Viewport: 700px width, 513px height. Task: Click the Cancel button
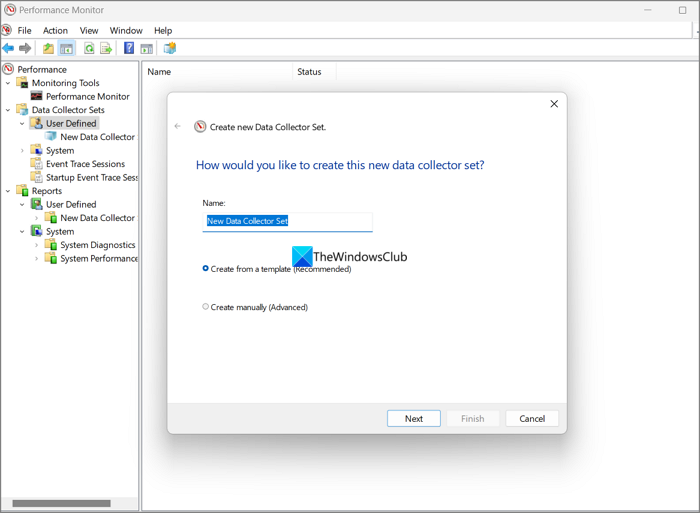pyautogui.click(x=532, y=418)
